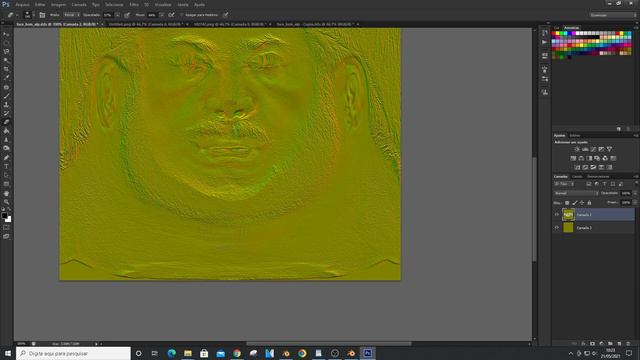Screen dimensions: 640x360
Task: Toggle airbrush mode in options bar
Action: [x=171, y=15]
